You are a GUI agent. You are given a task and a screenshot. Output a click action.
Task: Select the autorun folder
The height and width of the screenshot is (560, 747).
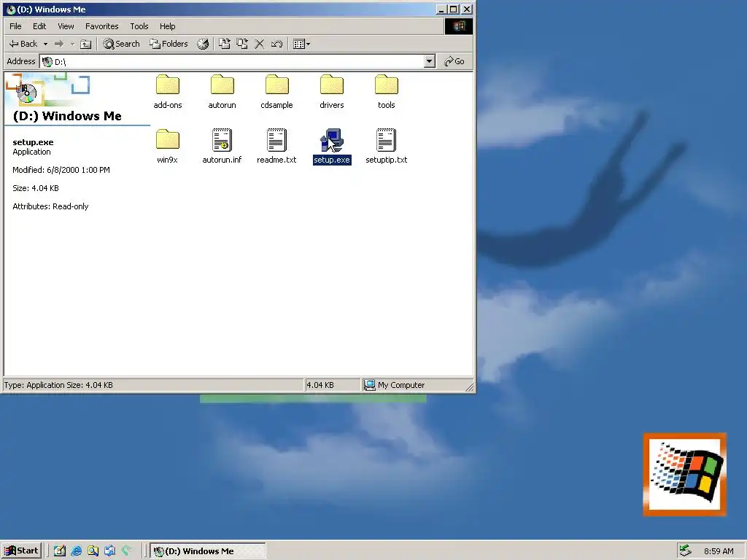pyautogui.click(x=222, y=91)
